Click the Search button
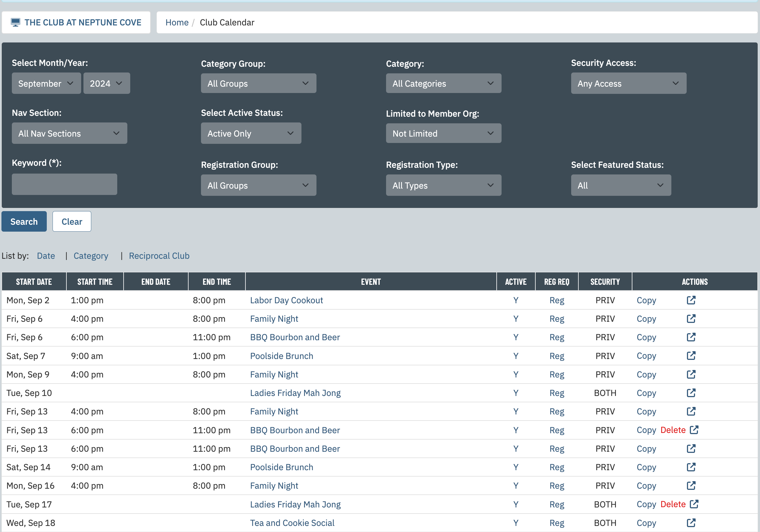The height and width of the screenshot is (532, 760). tap(24, 221)
